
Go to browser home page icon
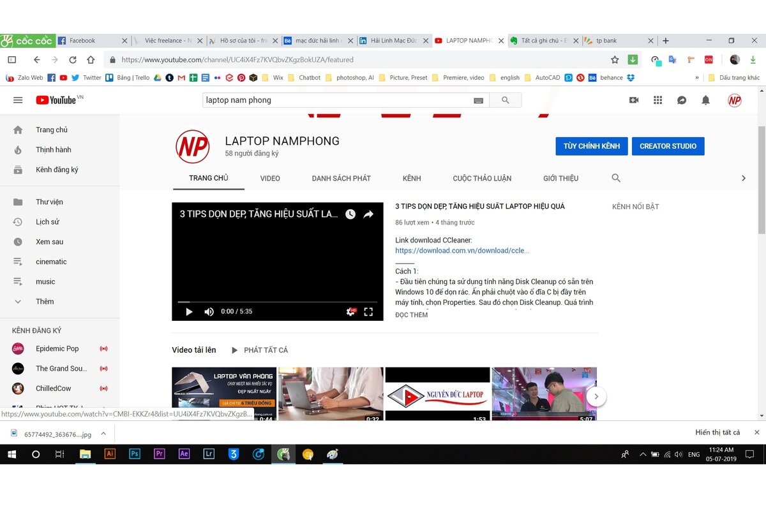[91, 59]
